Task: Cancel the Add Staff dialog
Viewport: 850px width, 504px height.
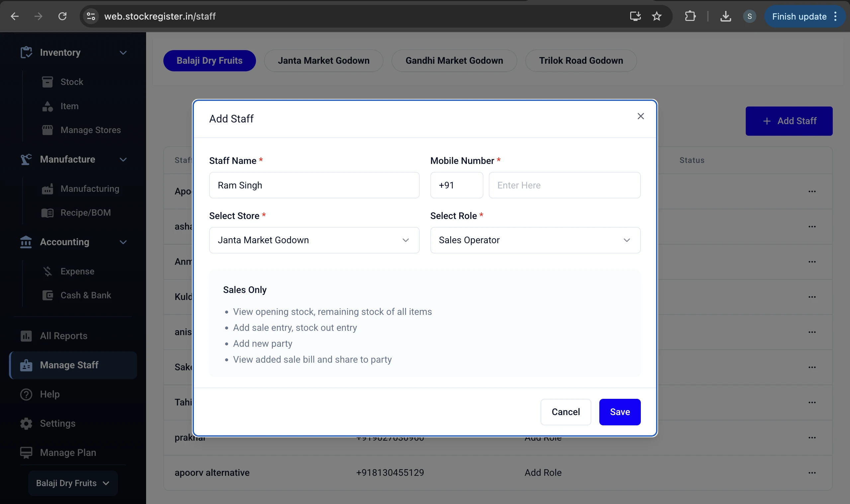Action: (565, 412)
